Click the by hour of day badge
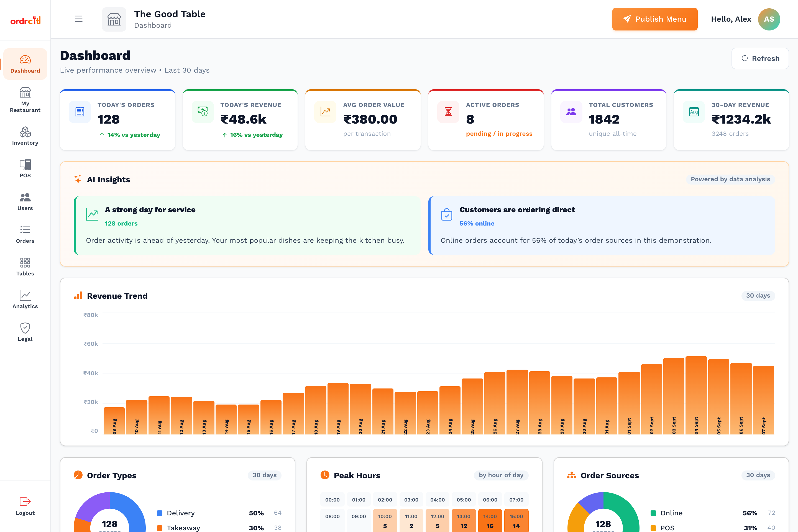 click(x=501, y=475)
